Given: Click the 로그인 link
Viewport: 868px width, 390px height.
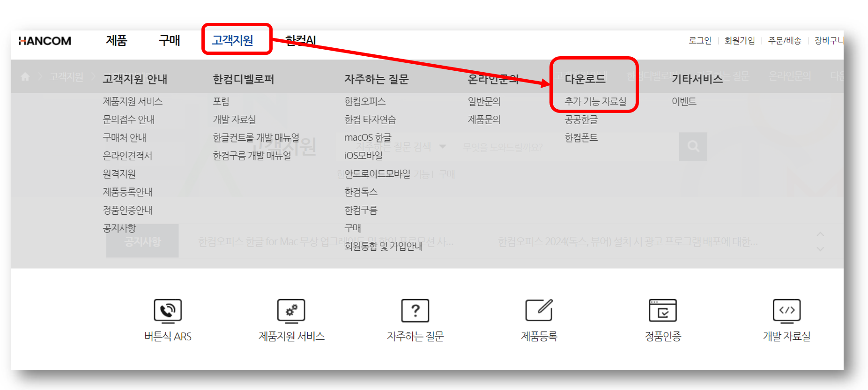Looking at the screenshot, I should point(700,41).
